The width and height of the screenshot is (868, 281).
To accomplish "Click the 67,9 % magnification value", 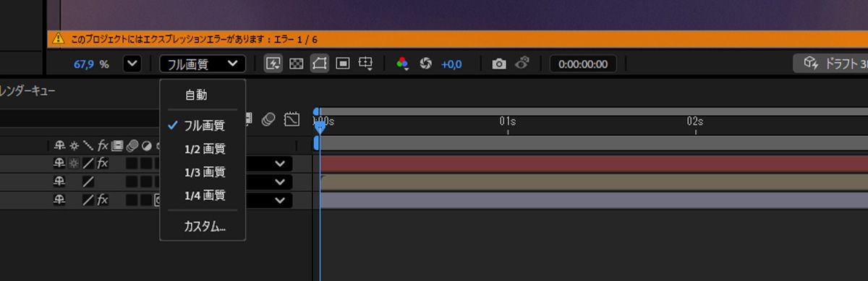I will (x=91, y=64).
